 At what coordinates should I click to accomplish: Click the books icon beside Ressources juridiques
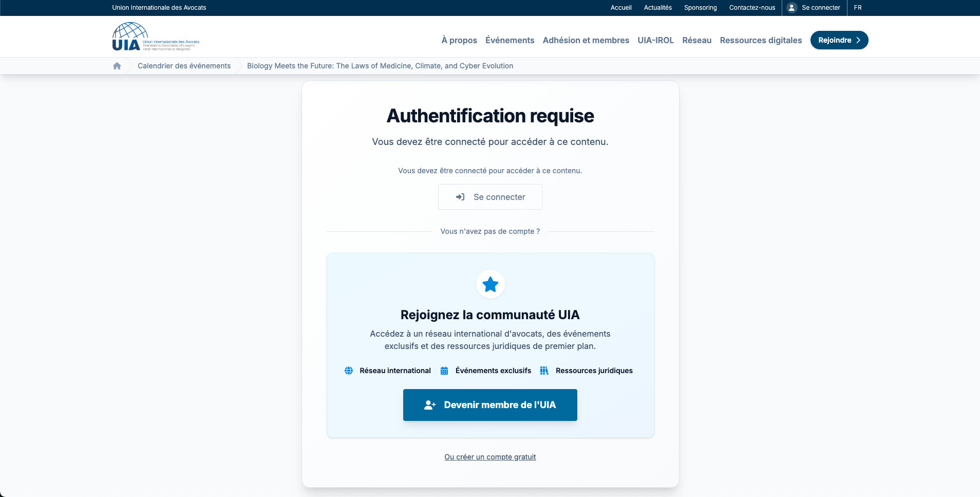point(544,371)
